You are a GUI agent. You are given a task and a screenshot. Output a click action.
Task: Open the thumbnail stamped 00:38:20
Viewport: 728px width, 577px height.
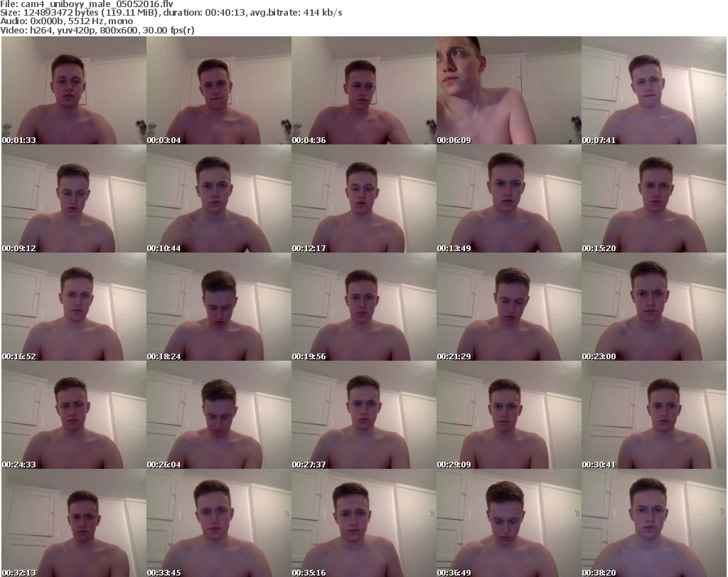pyautogui.click(x=654, y=523)
